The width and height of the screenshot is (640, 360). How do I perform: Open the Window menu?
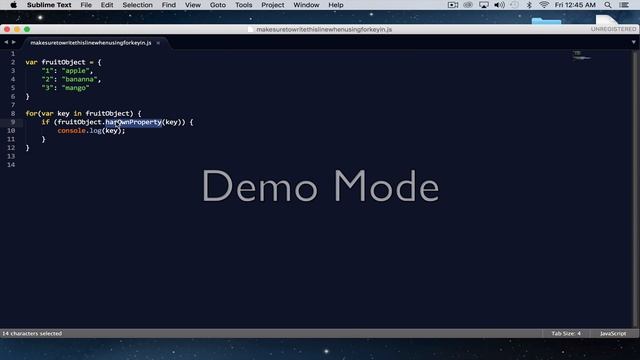tap(306, 5)
